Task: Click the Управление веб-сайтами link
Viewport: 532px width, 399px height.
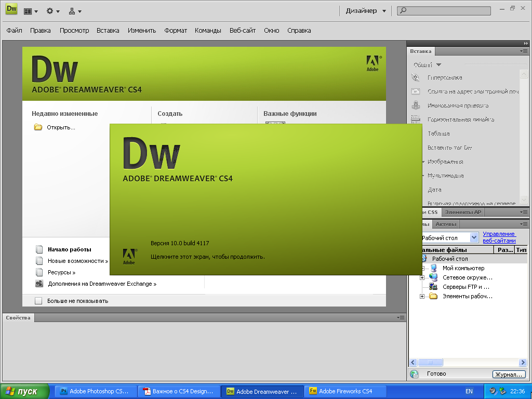Action: [499, 237]
